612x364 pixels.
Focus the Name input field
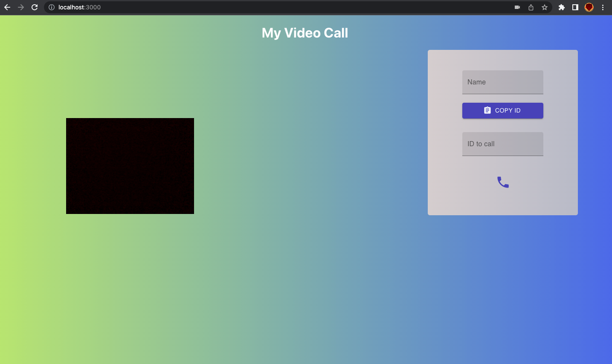(x=503, y=82)
